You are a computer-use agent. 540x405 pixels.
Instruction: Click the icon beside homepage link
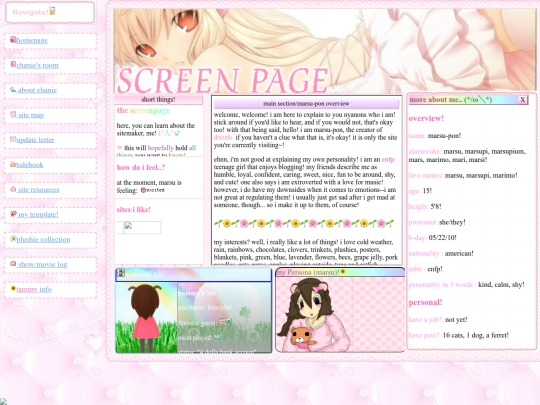(13, 39)
